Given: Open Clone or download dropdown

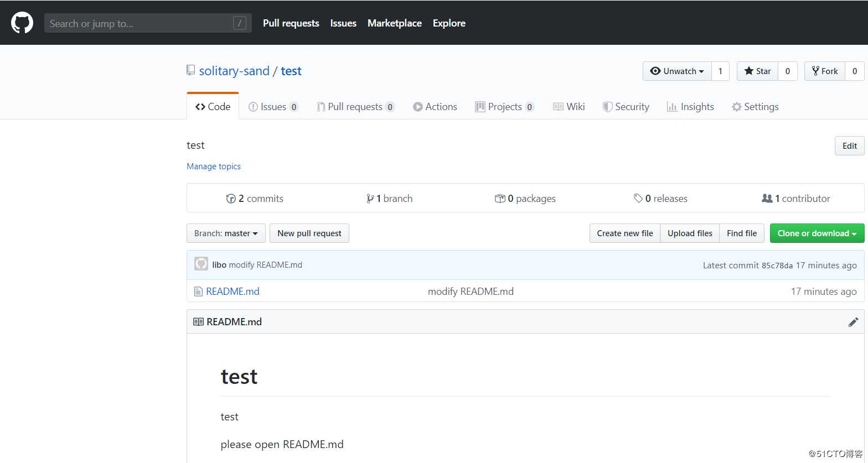Looking at the screenshot, I should (x=817, y=233).
